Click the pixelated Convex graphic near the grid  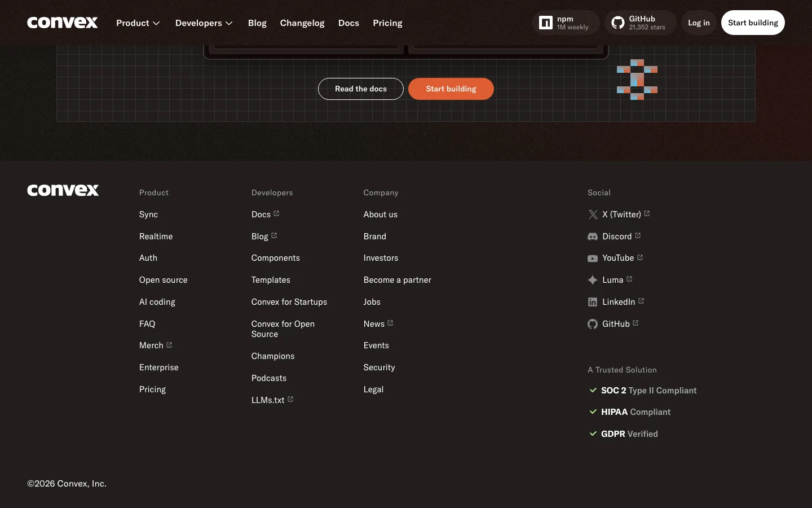[637, 80]
